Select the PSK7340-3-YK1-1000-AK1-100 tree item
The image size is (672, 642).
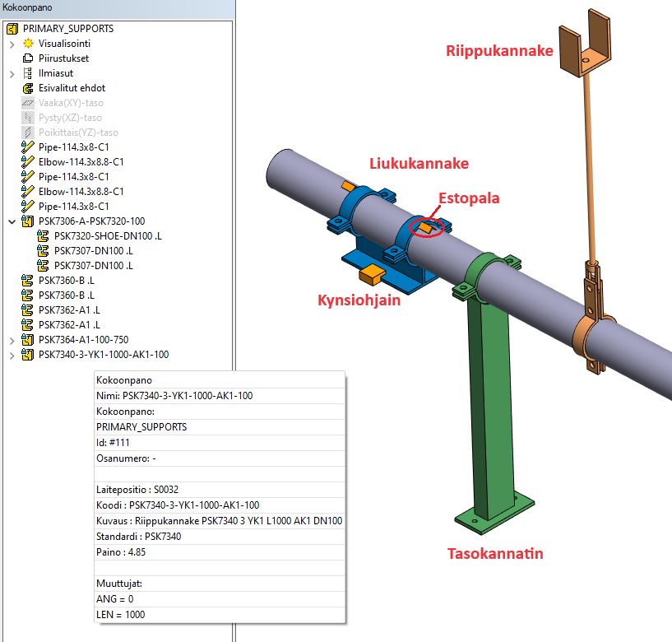coord(103,355)
